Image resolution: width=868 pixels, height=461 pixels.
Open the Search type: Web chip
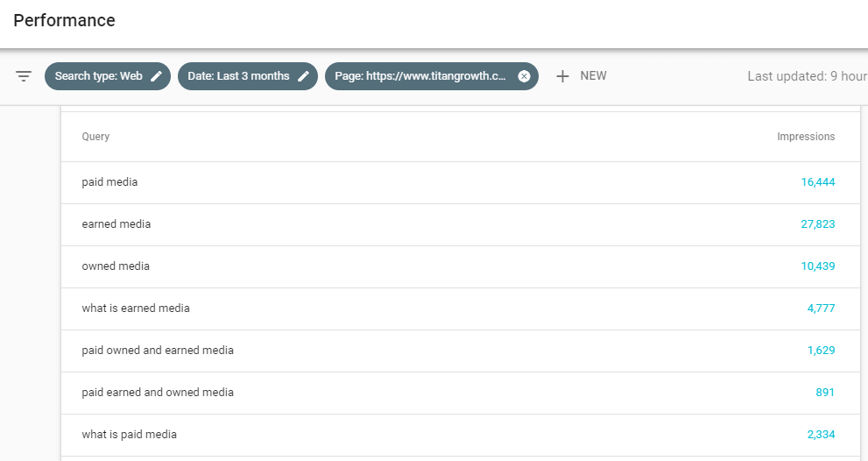point(98,76)
